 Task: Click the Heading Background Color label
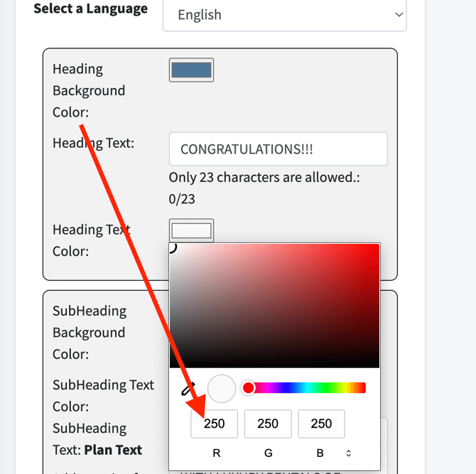(x=88, y=90)
